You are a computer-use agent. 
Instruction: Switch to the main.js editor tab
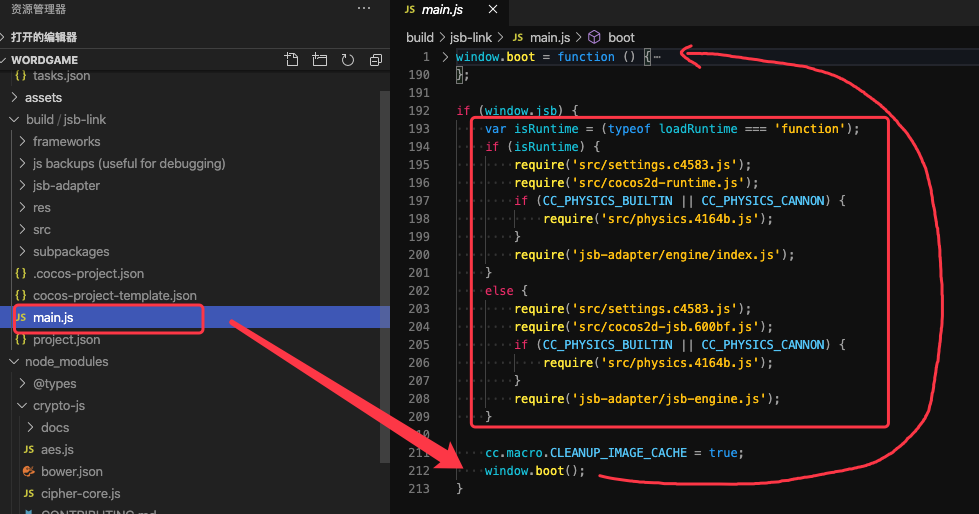coord(442,9)
